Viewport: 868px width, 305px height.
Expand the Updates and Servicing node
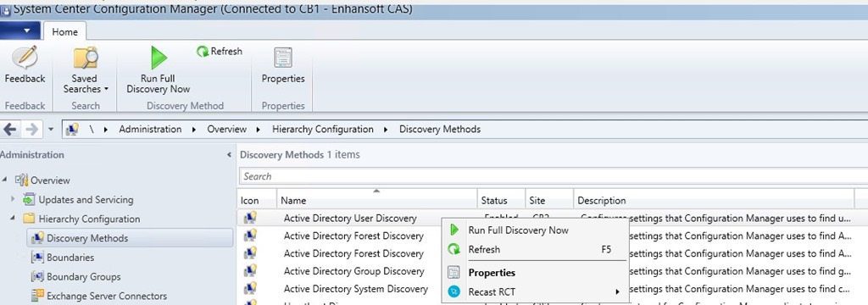point(13,199)
